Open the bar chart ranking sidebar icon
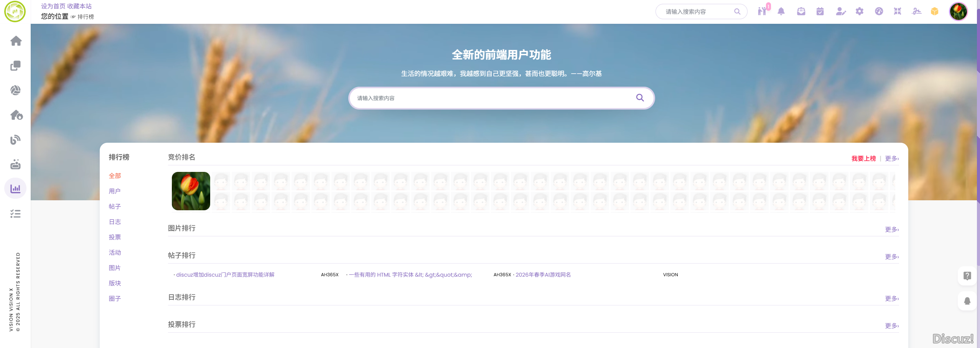This screenshot has width=980, height=348. [x=15, y=188]
